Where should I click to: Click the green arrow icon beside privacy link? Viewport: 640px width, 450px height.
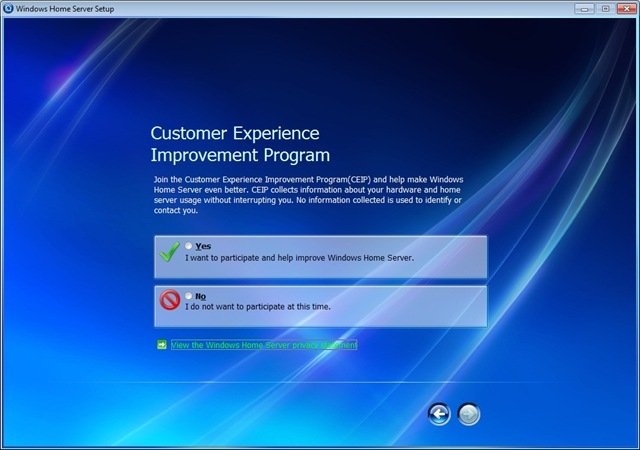tap(162, 345)
